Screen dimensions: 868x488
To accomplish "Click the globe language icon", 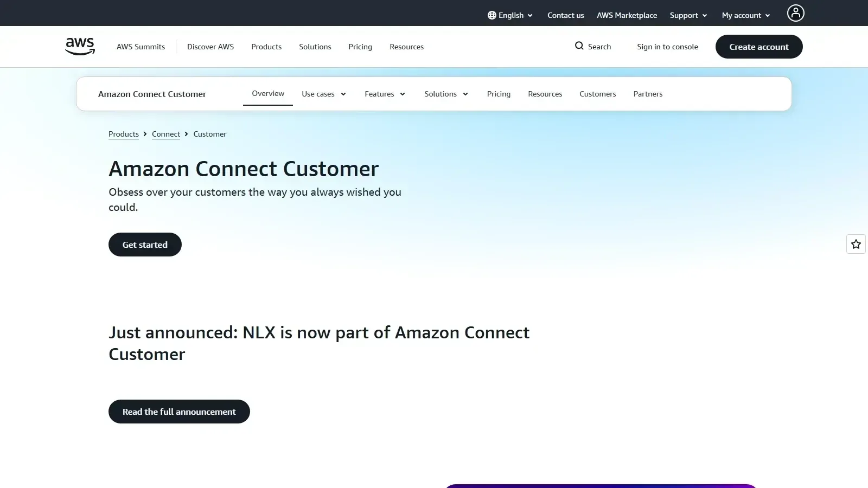I will point(492,15).
